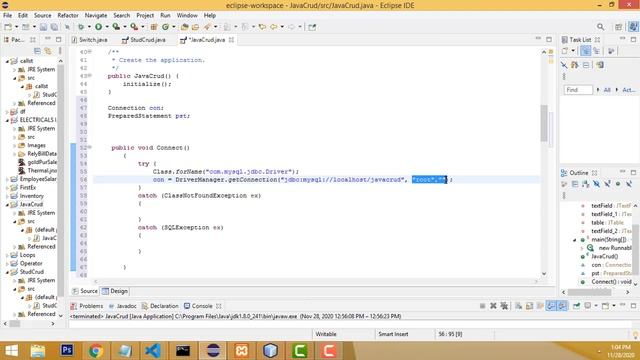Open the Run button dropdown arrow
Screen dimensions: 640x360
(107, 27)
